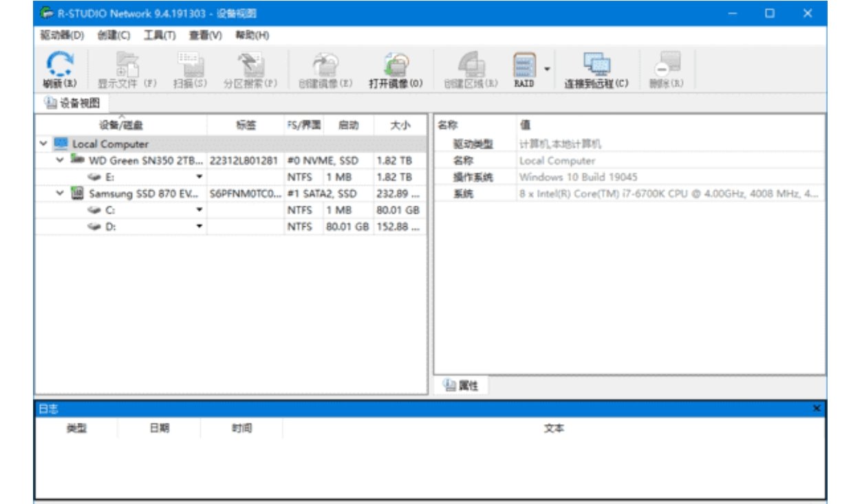Sort by 标签 column header
Image resolution: width=862 pixels, height=504 pixels.
[246, 125]
